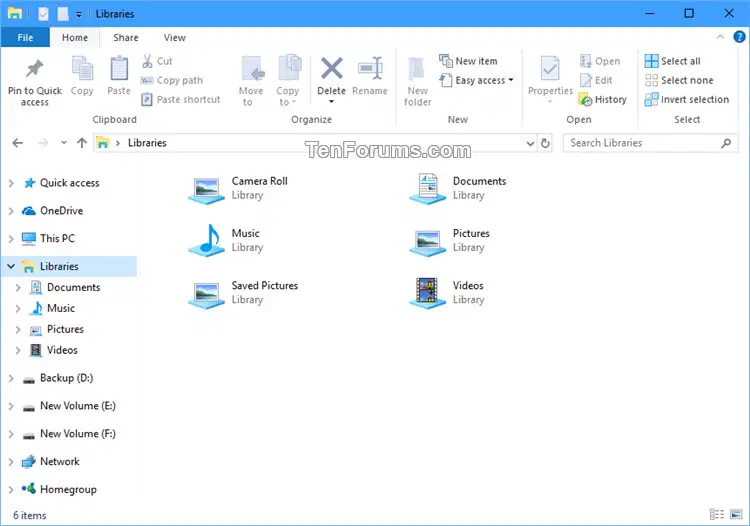Collapse the ribbon with the caret arrow

pyautogui.click(x=720, y=37)
